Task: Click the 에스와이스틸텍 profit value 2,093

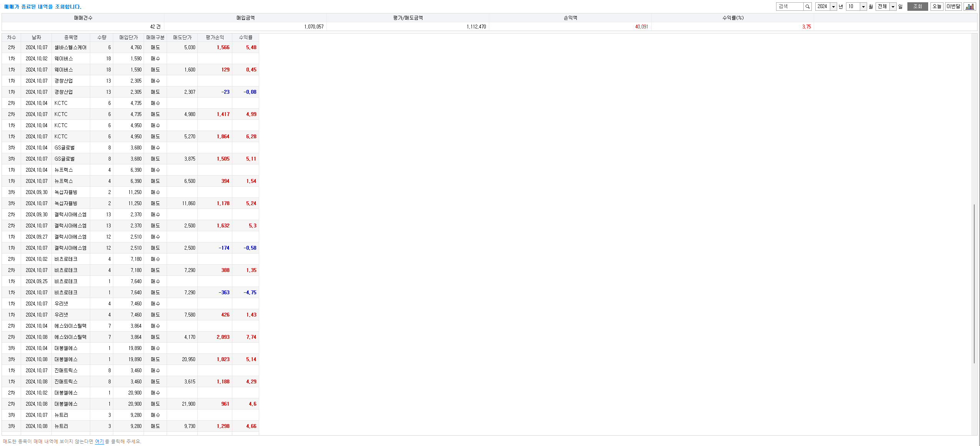Action: coord(223,337)
